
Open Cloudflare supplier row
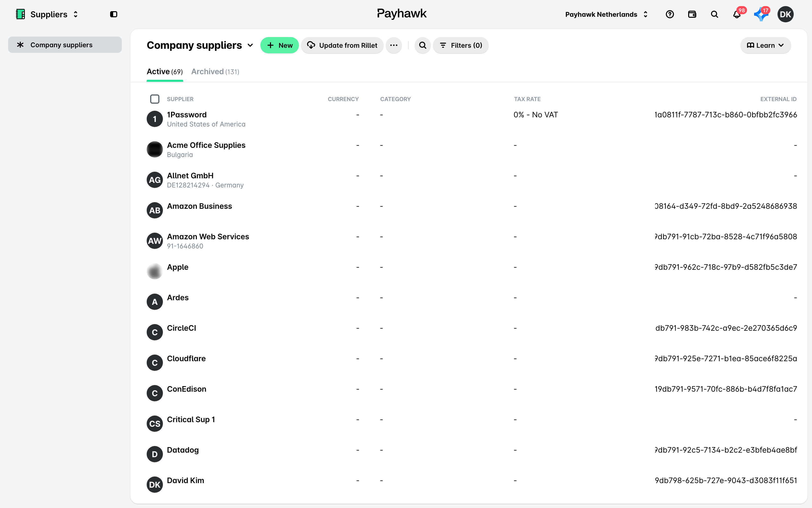pyautogui.click(x=472, y=363)
